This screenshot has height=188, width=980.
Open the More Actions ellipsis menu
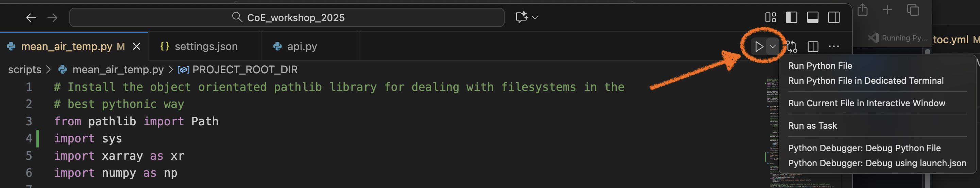(x=833, y=47)
